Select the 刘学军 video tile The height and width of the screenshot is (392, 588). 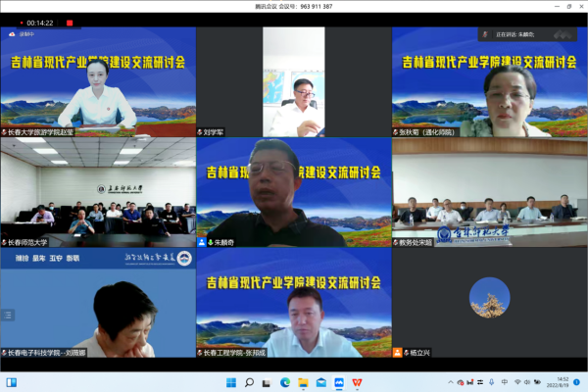click(293, 82)
